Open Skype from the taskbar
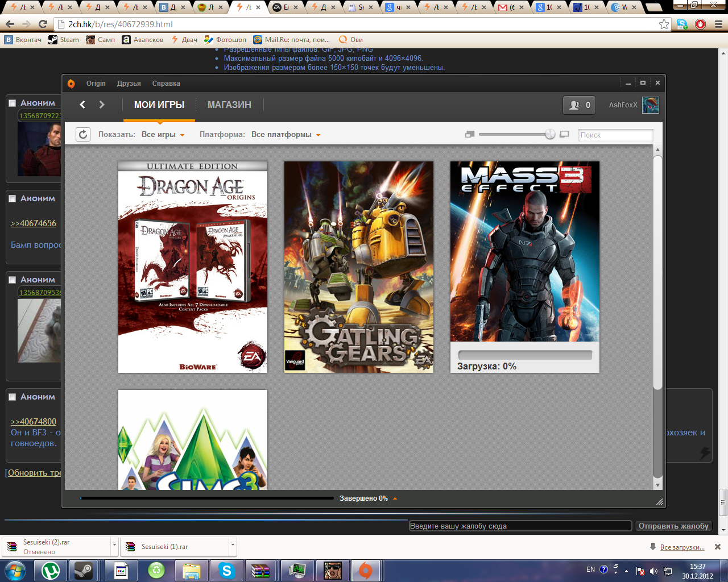 [227, 570]
